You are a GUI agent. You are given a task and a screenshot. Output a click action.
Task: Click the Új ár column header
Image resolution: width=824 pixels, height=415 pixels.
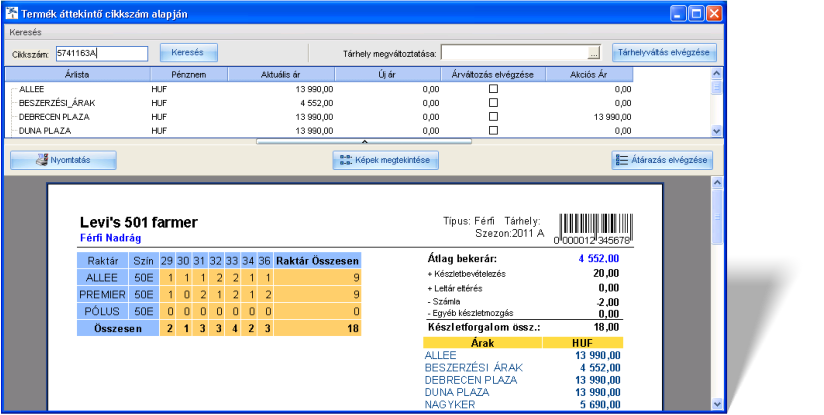pyautogui.click(x=387, y=74)
